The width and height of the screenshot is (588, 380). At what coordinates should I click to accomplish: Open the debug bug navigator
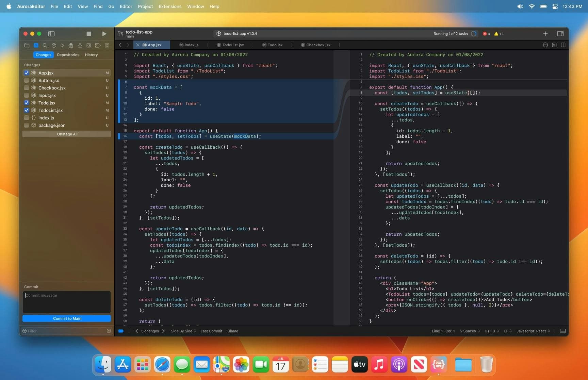point(71,45)
